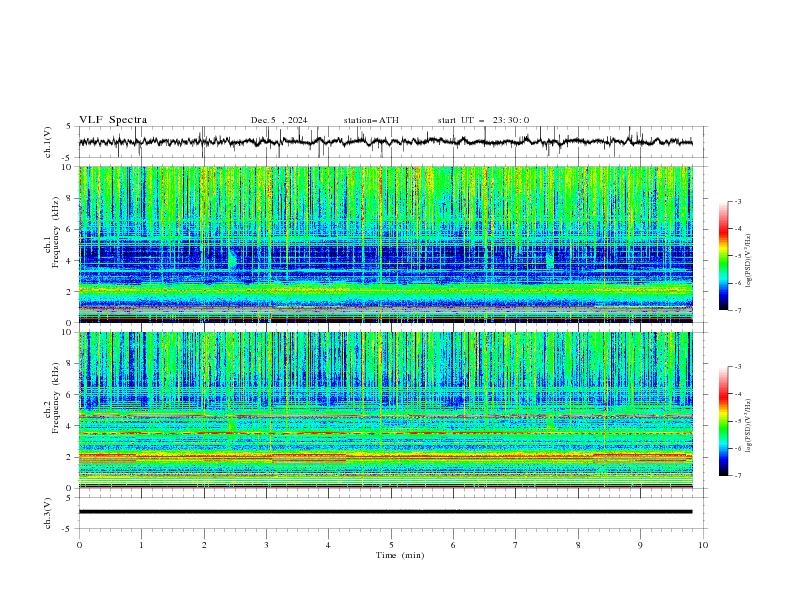Click the 9 minute tick on time axis

[x=640, y=545]
